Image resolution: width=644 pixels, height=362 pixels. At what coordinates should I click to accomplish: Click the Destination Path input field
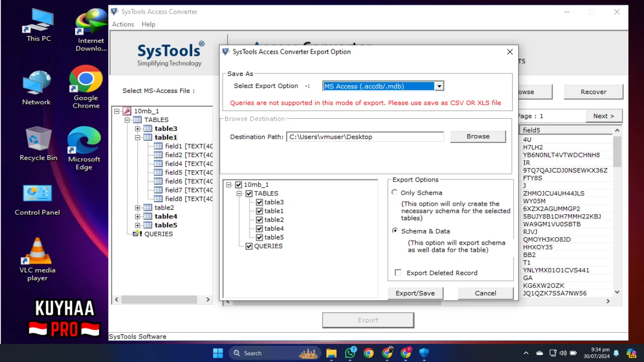(365, 137)
